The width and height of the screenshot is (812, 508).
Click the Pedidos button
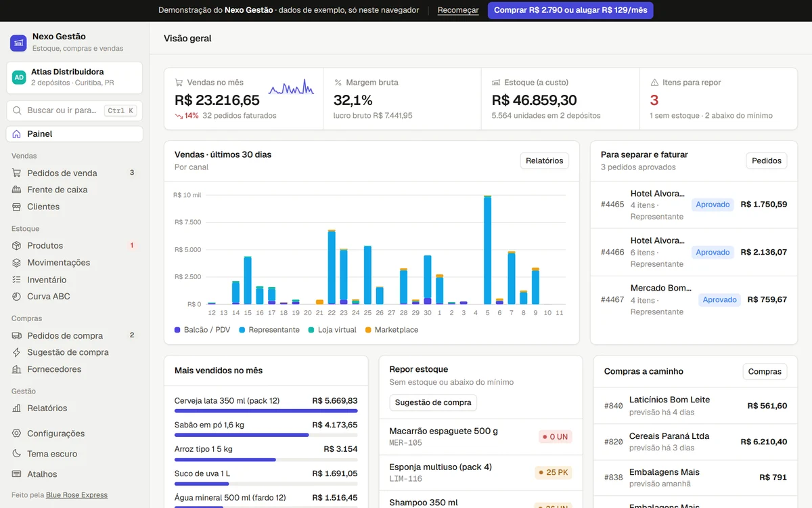[767, 161]
